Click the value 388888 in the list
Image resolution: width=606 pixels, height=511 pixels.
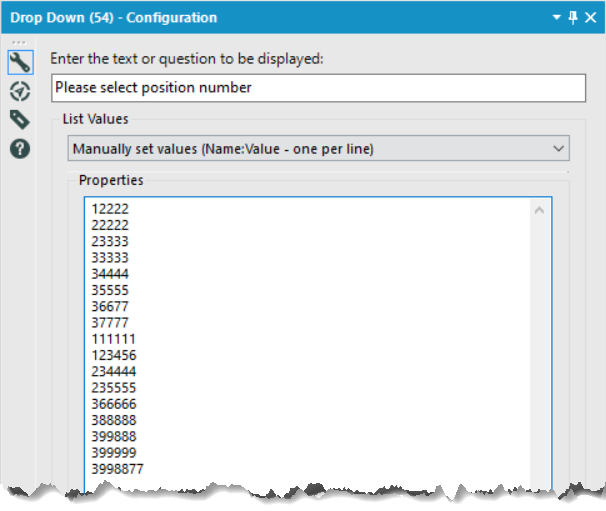[x=113, y=420]
